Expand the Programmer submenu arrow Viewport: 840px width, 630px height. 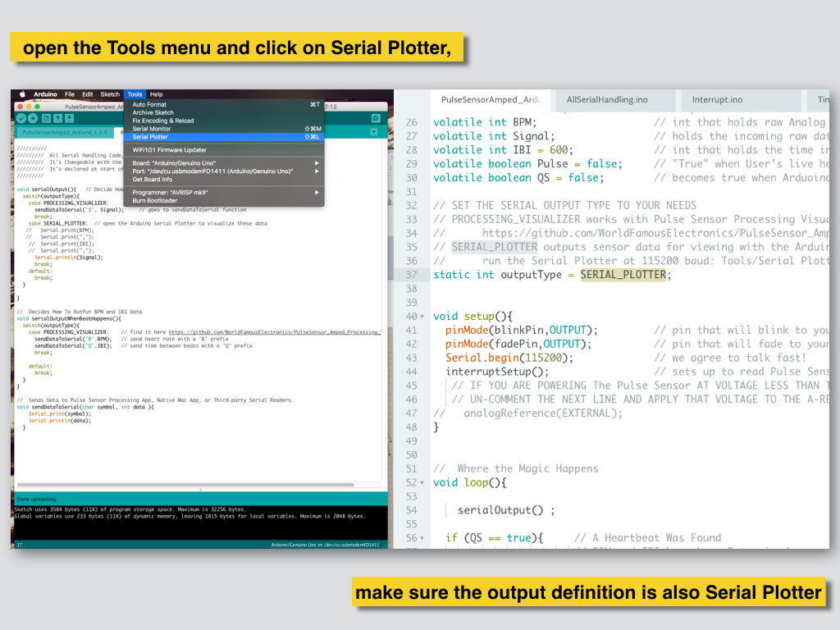[317, 192]
